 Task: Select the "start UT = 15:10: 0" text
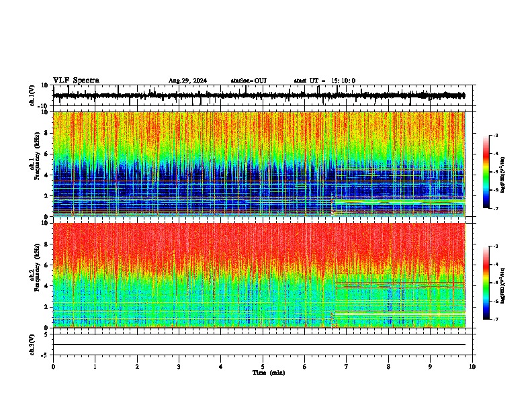(324, 81)
